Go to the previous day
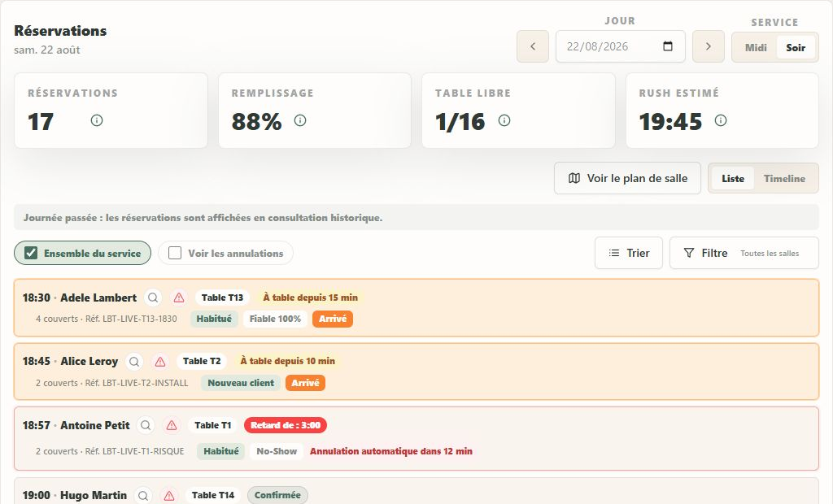The height and width of the screenshot is (504, 833). [533, 46]
